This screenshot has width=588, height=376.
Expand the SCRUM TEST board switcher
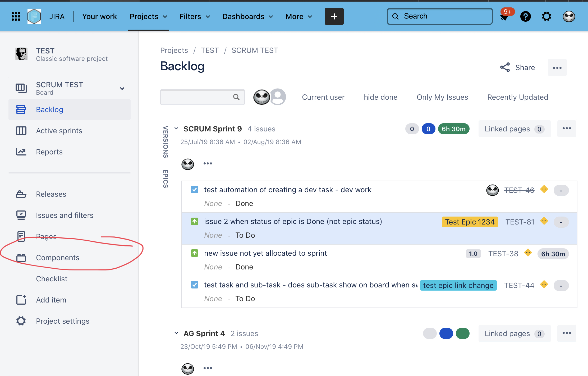pos(122,88)
